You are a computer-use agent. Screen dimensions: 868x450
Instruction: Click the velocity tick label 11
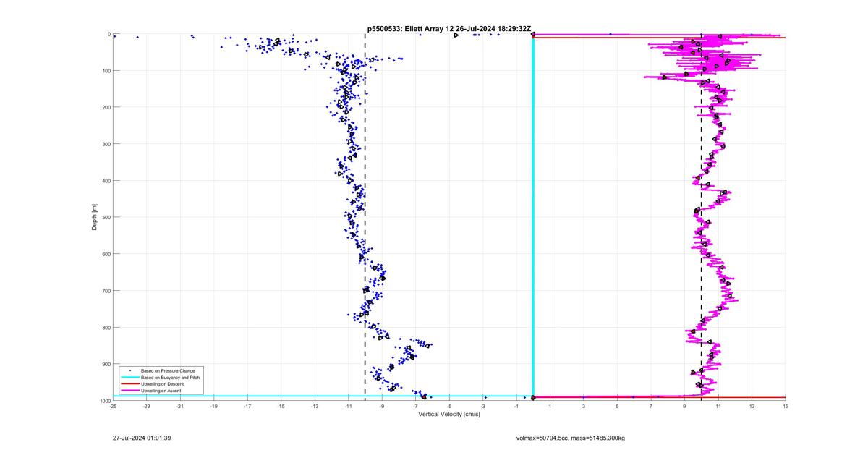[x=718, y=407]
